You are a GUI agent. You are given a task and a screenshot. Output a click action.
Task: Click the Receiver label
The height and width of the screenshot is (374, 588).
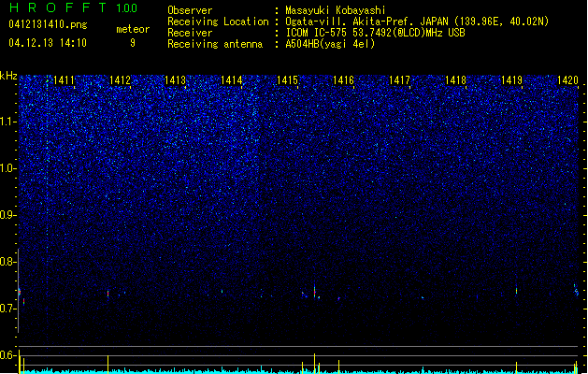coord(190,33)
